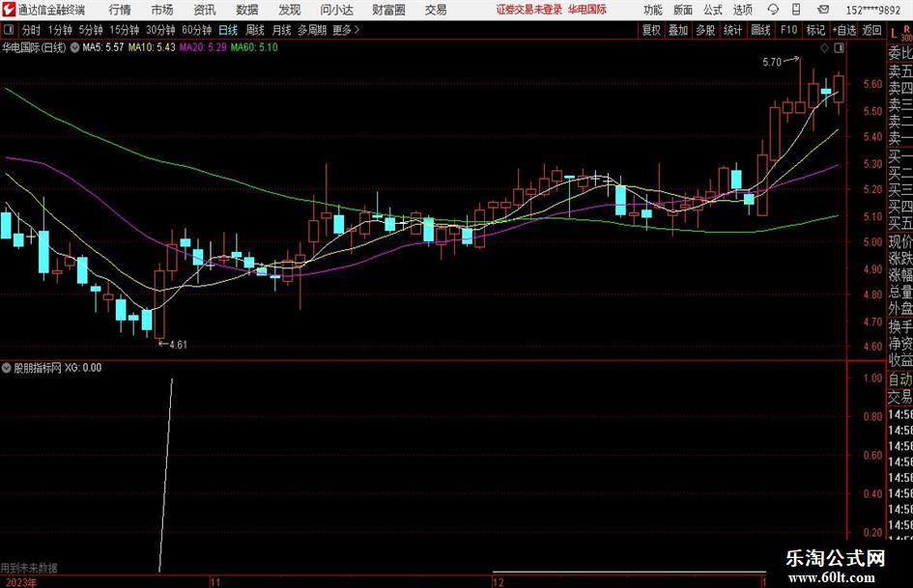Click the red 华电国际 stock name in title bar
This screenshot has height=588, width=913.
(587, 10)
